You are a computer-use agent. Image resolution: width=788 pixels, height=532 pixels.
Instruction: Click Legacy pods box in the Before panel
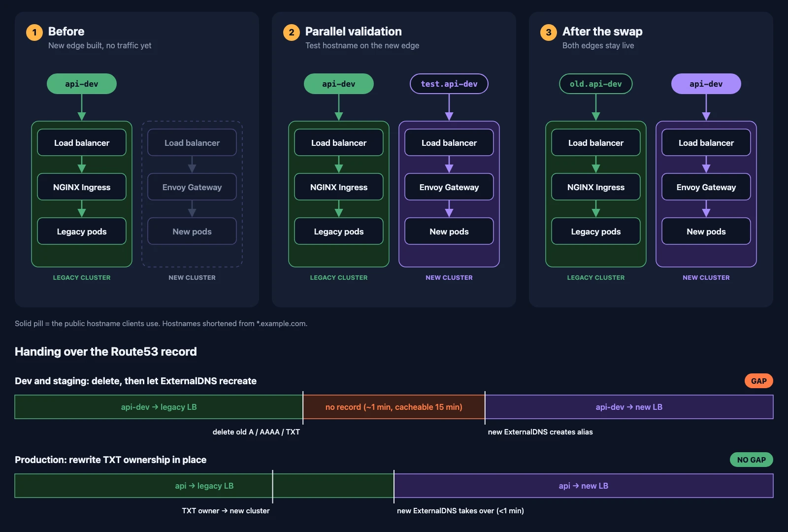[82, 232]
